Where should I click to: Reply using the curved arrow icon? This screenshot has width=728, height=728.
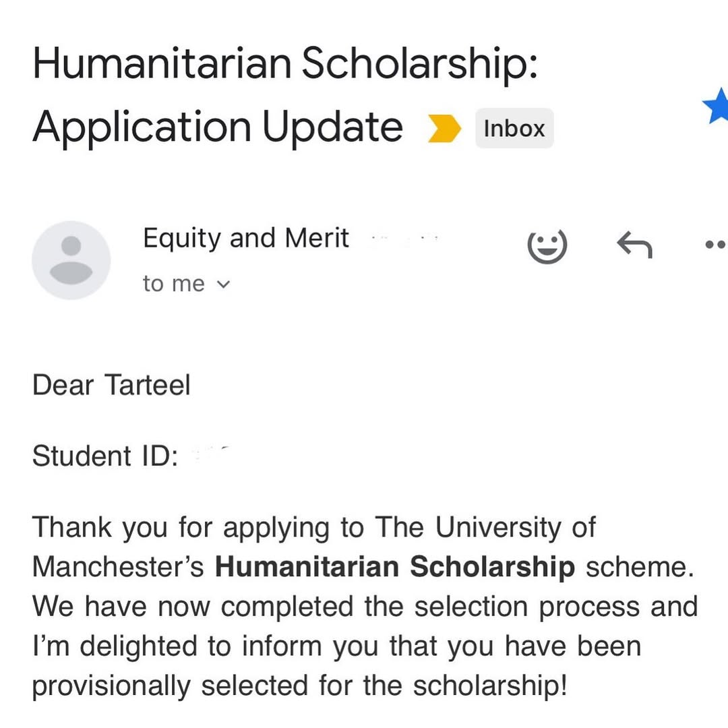pyautogui.click(x=634, y=245)
